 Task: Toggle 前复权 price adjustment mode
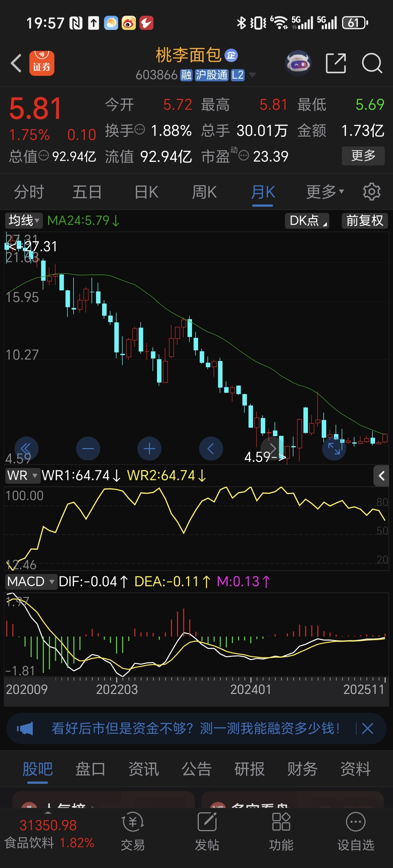pyautogui.click(x=365, y=221)
